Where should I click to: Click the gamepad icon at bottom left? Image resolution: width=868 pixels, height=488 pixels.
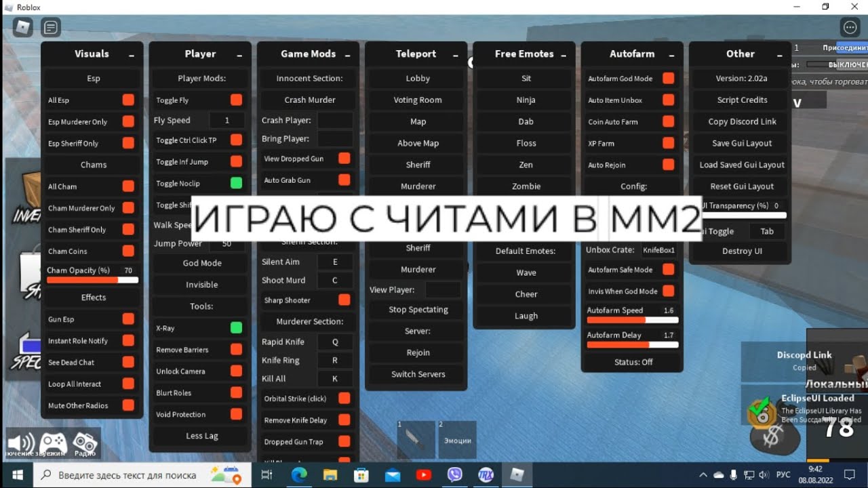(x=54, y=443)
